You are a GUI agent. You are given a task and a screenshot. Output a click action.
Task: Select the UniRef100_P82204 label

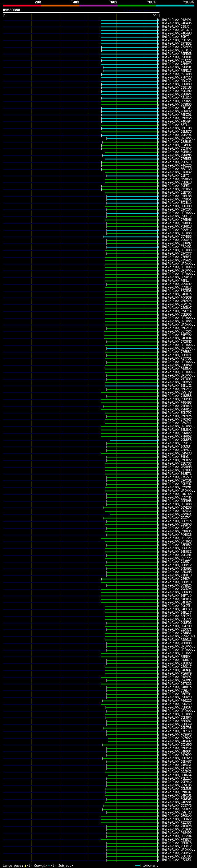(176, 836)
